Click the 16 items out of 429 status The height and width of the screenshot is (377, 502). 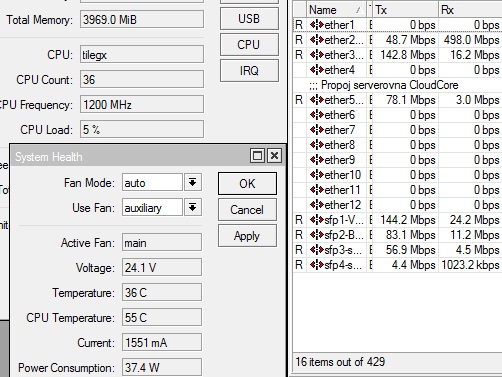[340, 362]
